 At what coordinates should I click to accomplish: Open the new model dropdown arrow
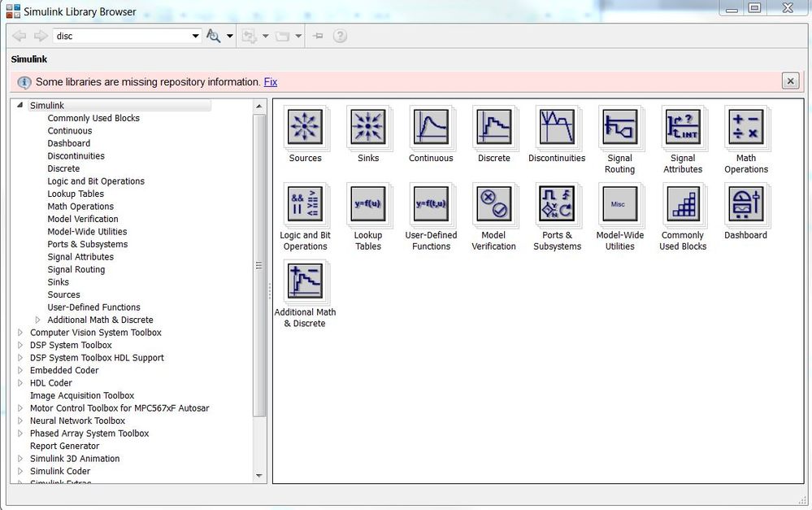(x=265, y=36)
